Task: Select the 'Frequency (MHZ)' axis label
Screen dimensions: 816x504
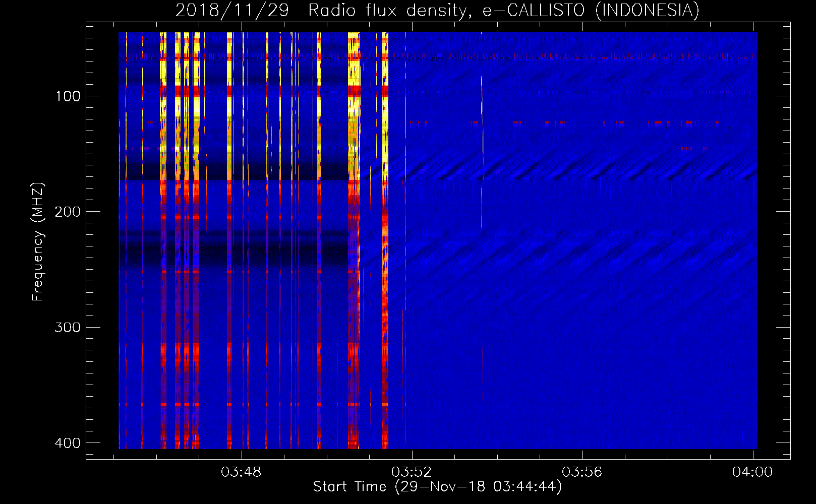Action: click(38, 242)
